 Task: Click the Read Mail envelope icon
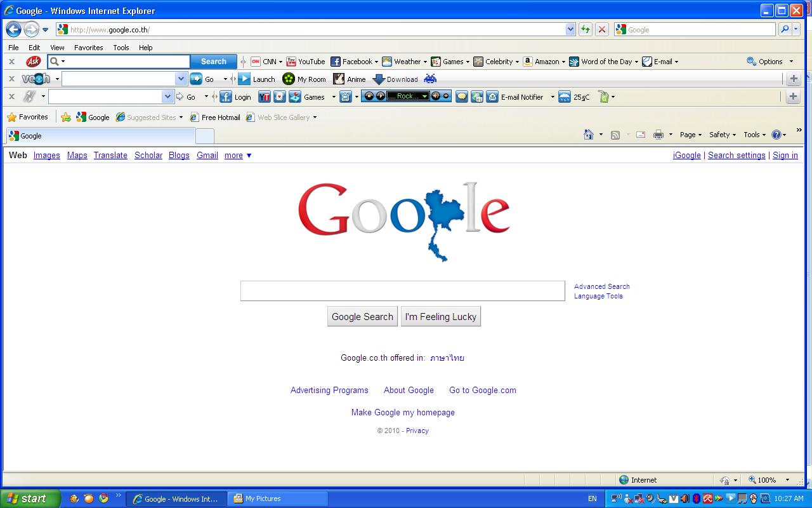click(641, 135)
